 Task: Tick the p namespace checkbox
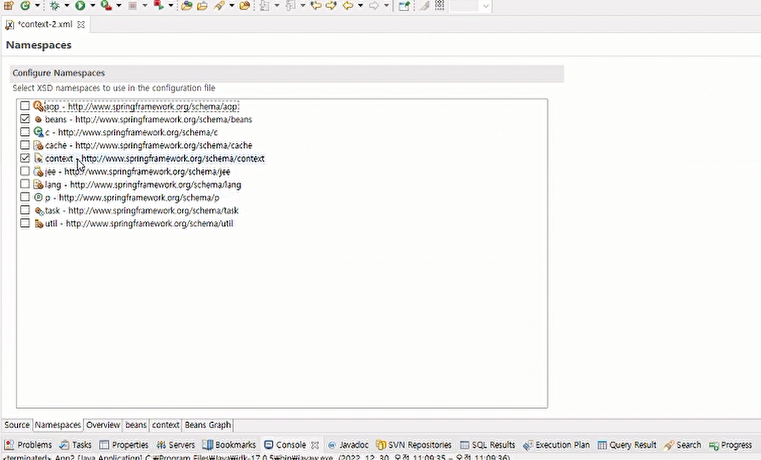tap(25, 197)
